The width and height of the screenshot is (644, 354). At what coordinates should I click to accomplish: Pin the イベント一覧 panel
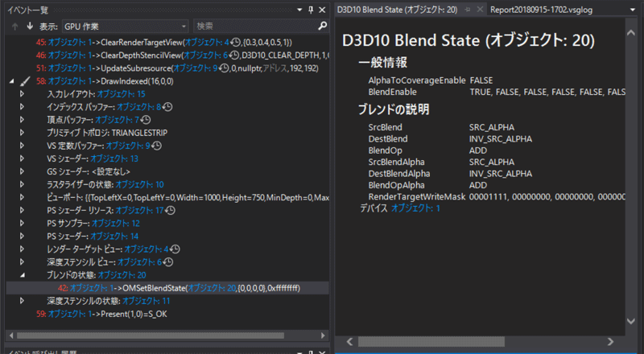311,10
